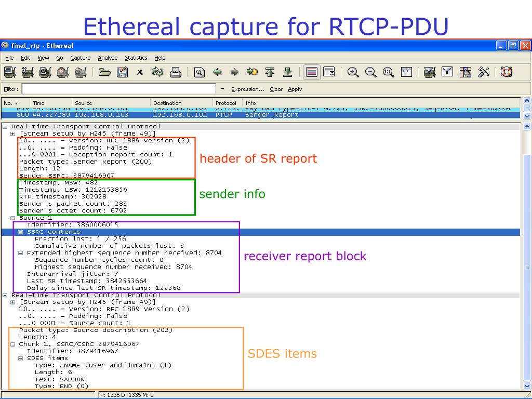This screenshot has width=532, height=399.
Task: Apply the display filter
Action: pyautogui.click(x=295, y=89)
